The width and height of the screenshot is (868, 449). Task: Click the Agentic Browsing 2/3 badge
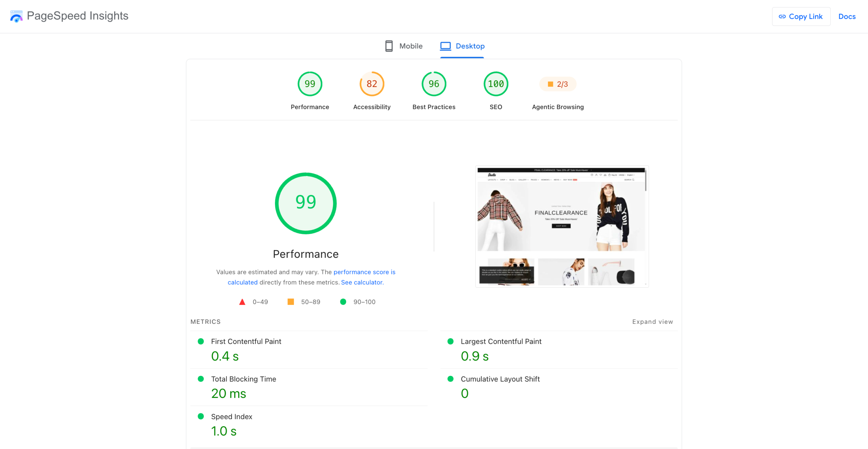click(558, 84)
